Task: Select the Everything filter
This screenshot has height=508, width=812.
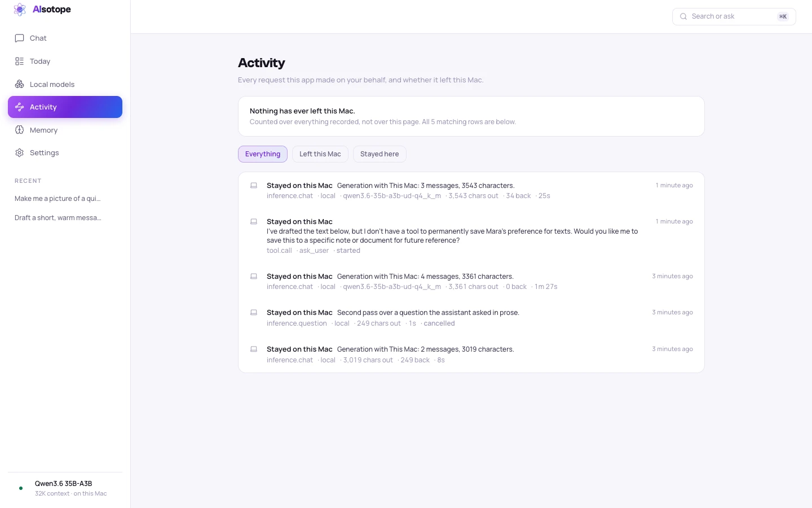Action: tap(263, 154)
